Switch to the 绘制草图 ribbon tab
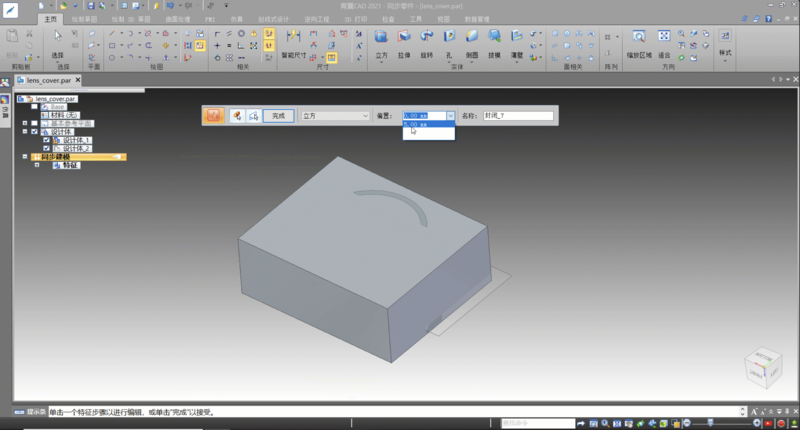The width and height of the screenshot is (800, 430). pos(84,19)
